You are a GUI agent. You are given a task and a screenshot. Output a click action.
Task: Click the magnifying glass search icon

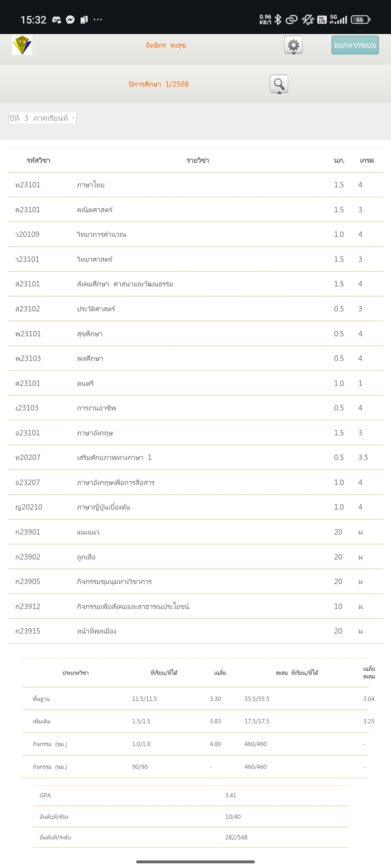click(x=279, y=84)
